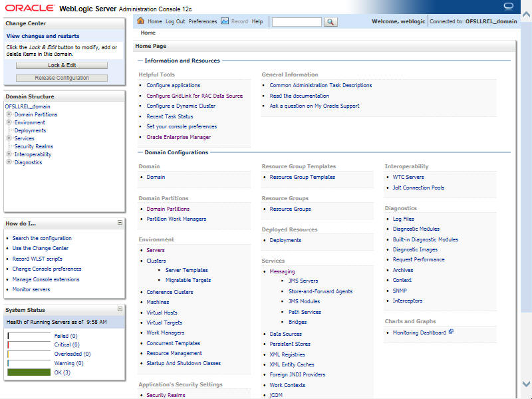
Task: Open the Jolt Connection Pools link
Action: (x=418, y=188)
